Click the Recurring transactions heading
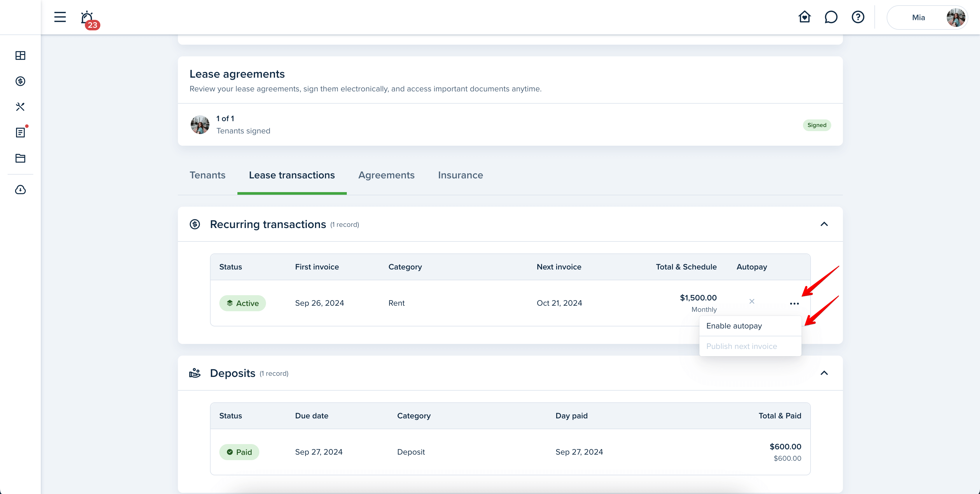This screenshot has width=980, height=494. [268, 224]
